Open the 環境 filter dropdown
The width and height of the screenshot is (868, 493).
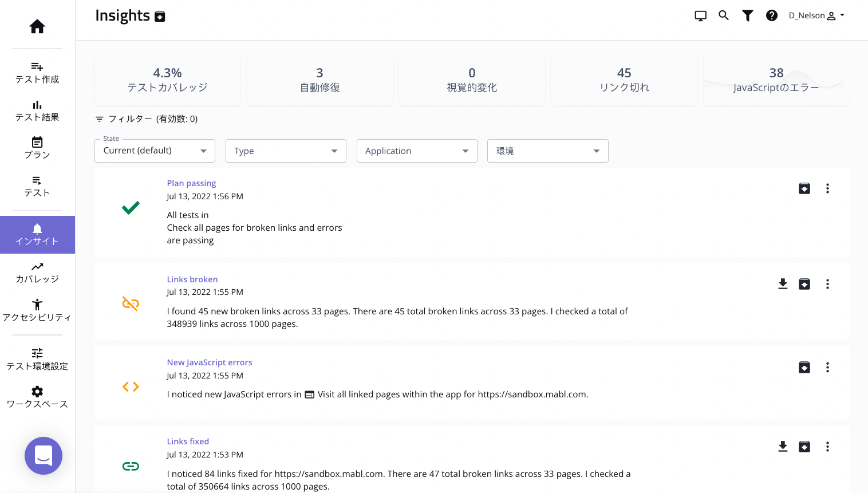pos(547,151)
